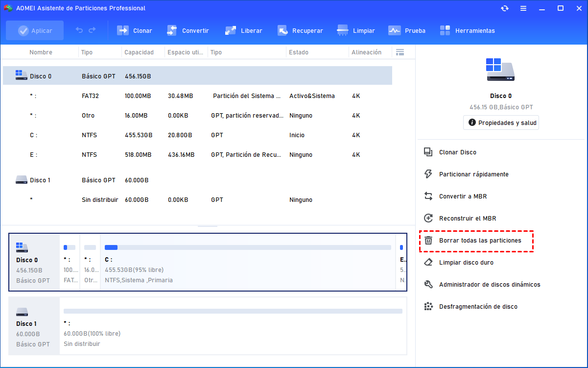Select the FAT32 100.00MB partition row

(x=197, y=96)
